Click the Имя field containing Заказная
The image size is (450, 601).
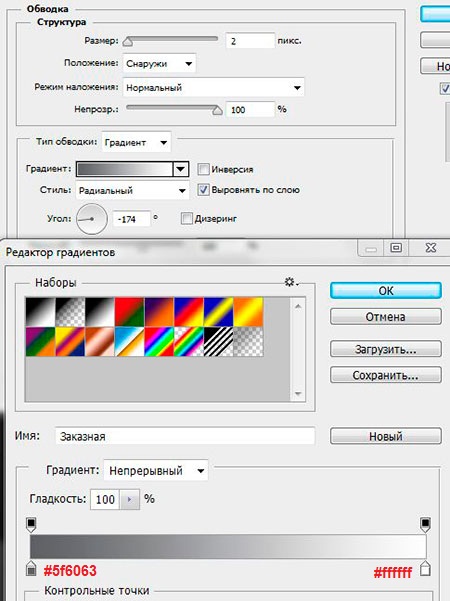pyautogui.click(x=185, y=436)
